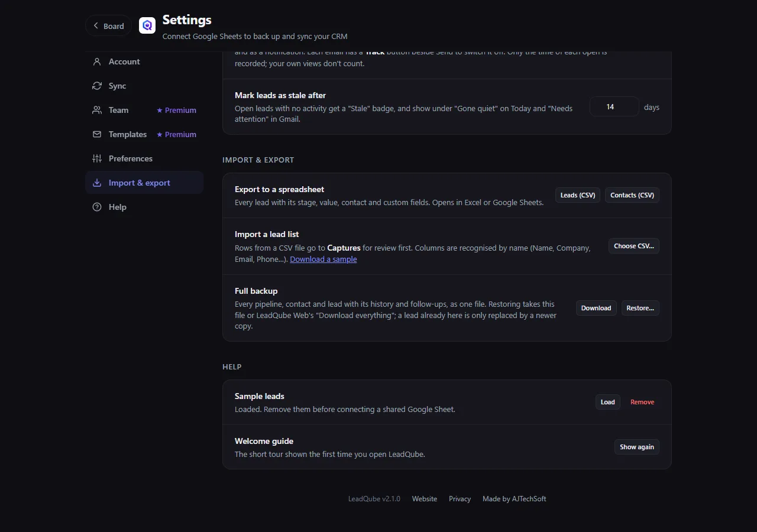The width and height of the screenshot is (757, 532).
Task: Click the Settings page title
Action: [x=187, y=20]
